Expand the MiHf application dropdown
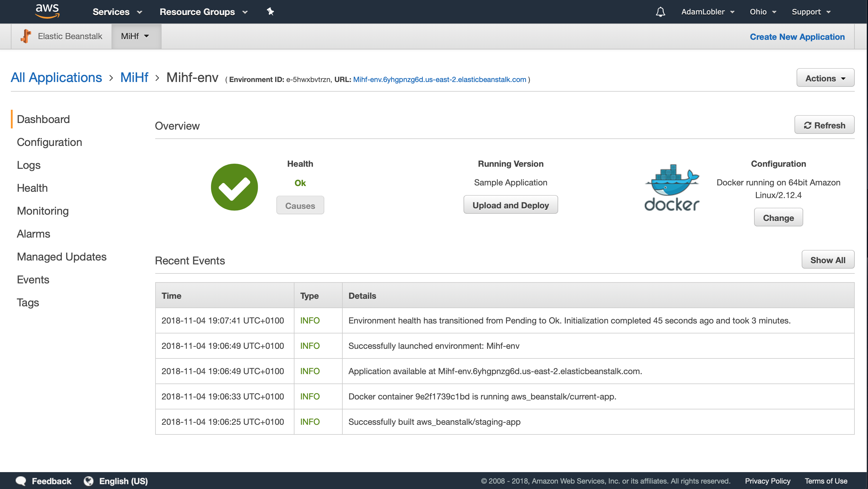Screen dimensions: 868x489 (x=135, y=36)
